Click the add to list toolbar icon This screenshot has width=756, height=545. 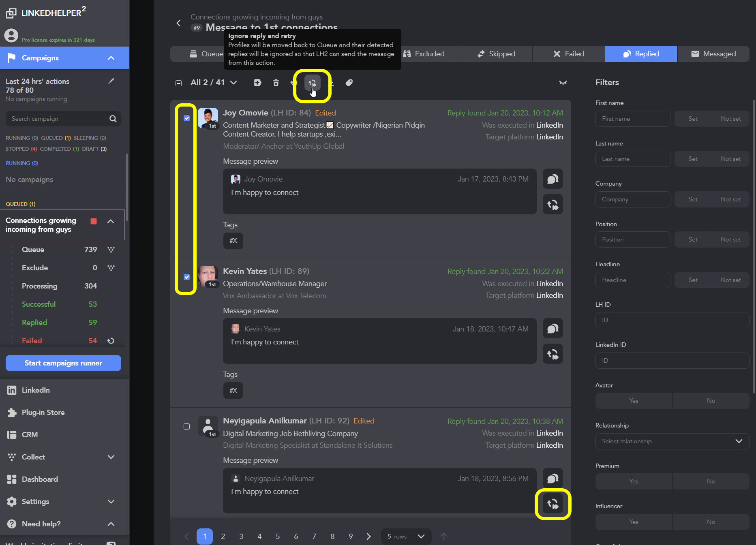coord(257,83)
